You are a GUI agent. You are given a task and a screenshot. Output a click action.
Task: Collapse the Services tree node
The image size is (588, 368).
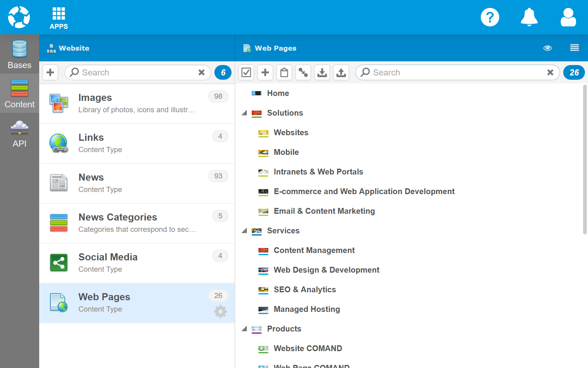click(244, 231)
